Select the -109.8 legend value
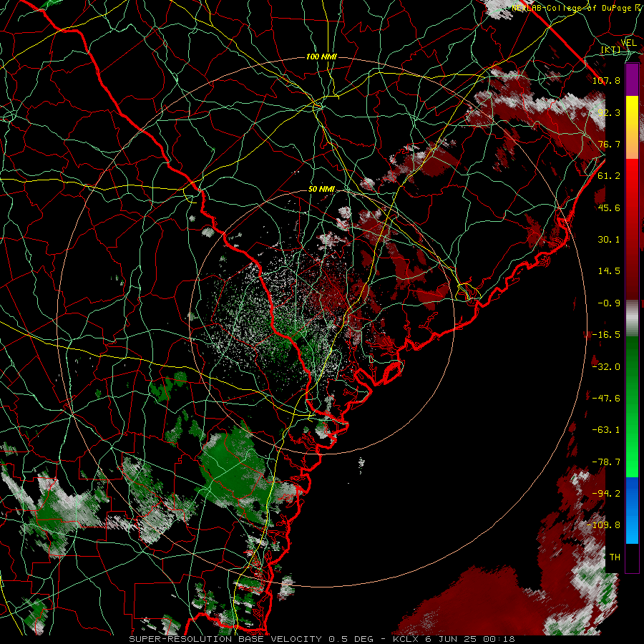644x644 pixels. click(603, 525)
